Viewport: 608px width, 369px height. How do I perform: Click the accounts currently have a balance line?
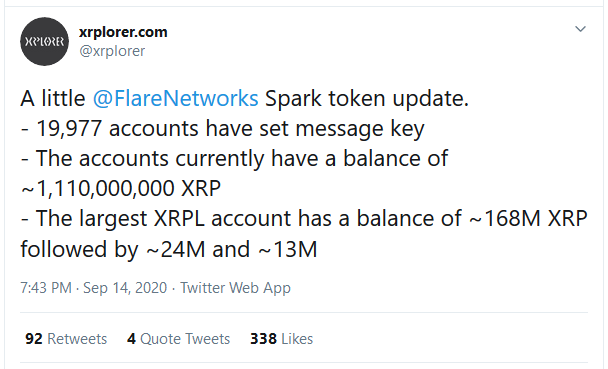[x=234, y=158]
